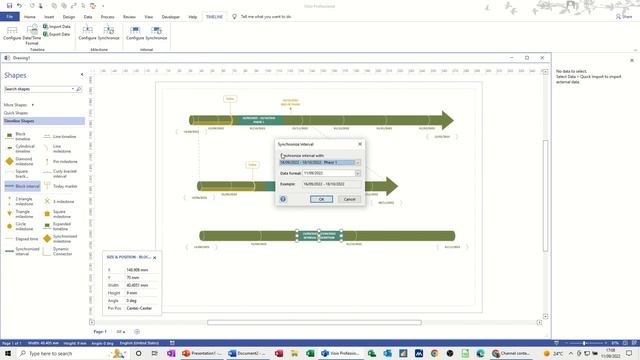Click the Width value in Size & Position
The image size is (640, 360).
pos(137,285)
